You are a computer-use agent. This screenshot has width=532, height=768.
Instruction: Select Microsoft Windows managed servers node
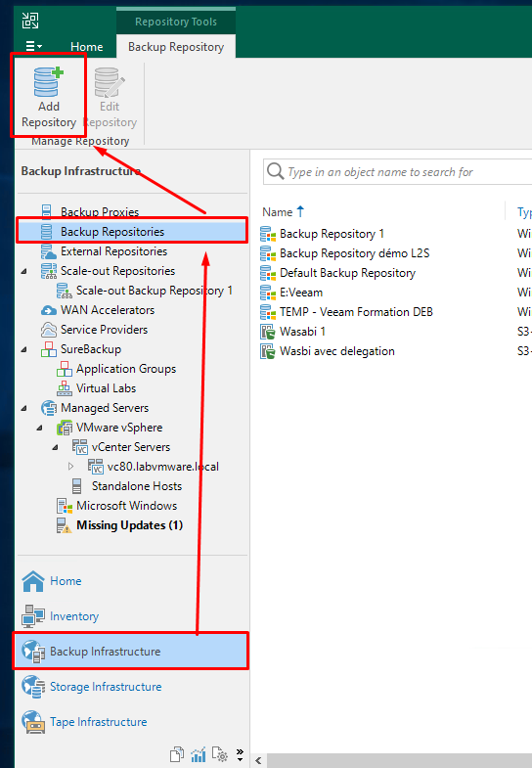[x=126, y=506]
